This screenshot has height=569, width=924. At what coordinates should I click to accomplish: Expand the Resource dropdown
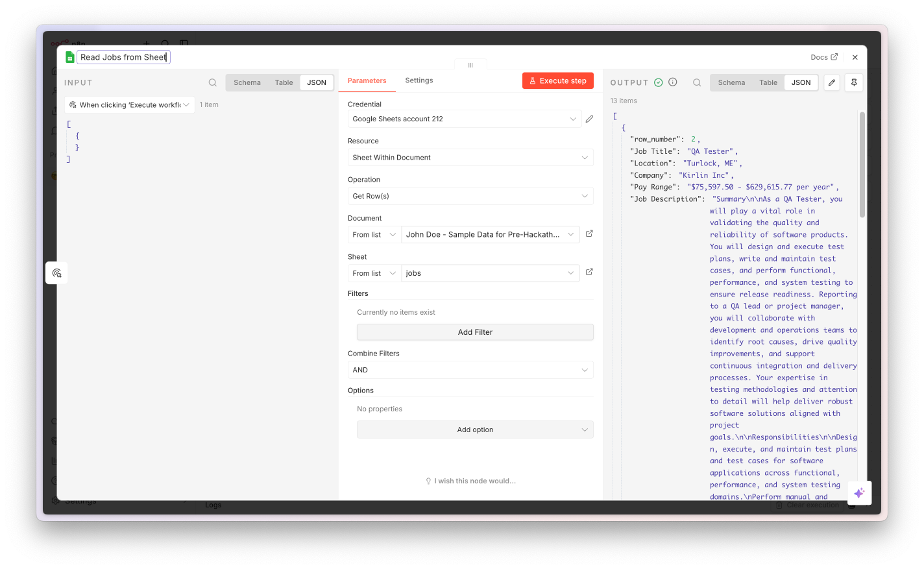(x=470, y=158)
